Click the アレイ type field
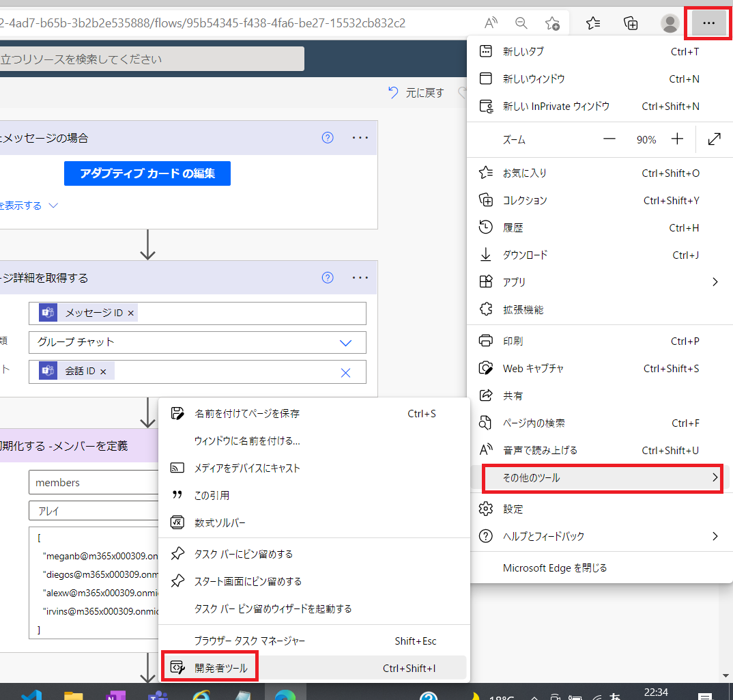Viewport: 733px width, 700px height. point(94,511)
